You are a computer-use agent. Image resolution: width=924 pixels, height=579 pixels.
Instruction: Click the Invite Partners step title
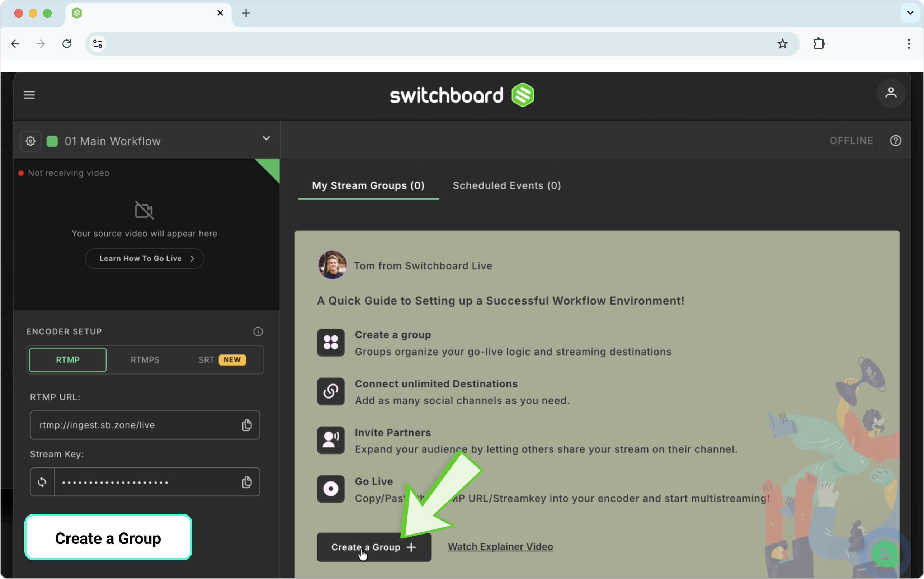[393, 433]
